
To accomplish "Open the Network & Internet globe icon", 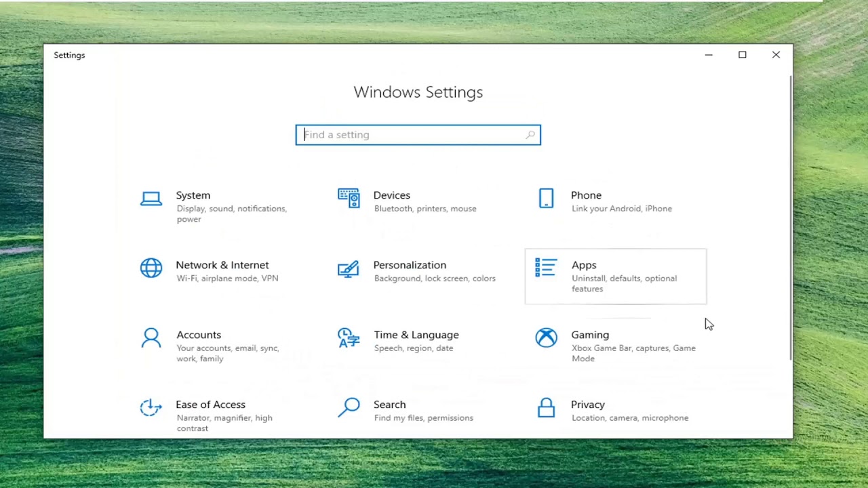I will coord(151,268).
